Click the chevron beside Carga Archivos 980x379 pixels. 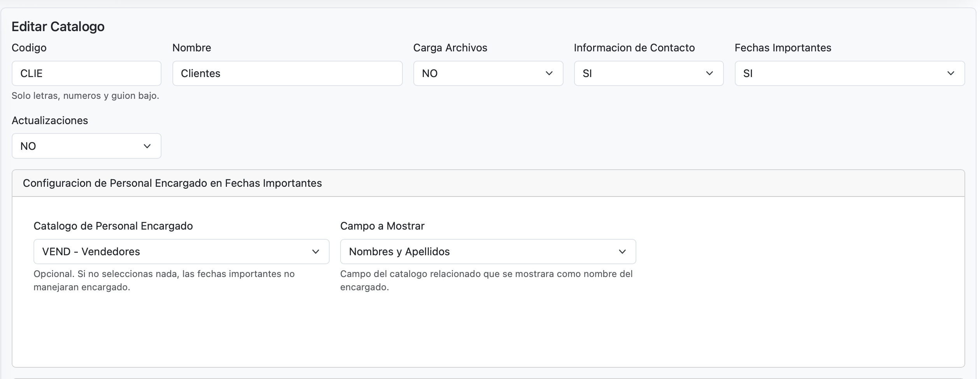549,73
